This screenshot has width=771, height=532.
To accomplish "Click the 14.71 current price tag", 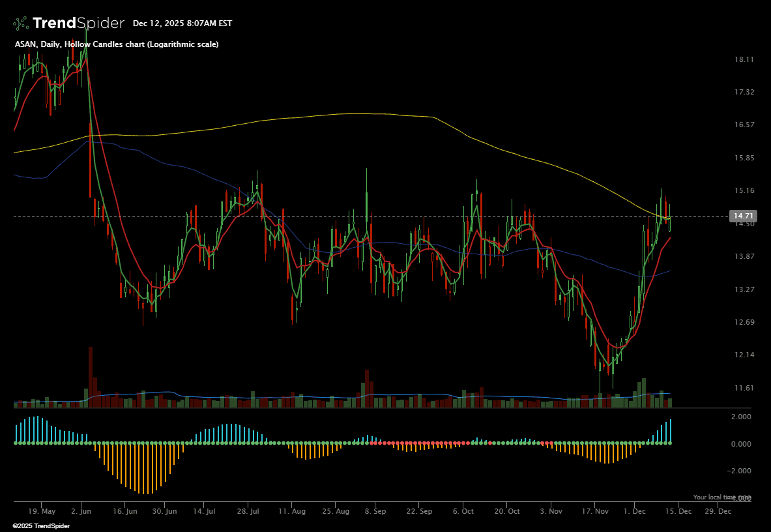I will tap(742, 216).
